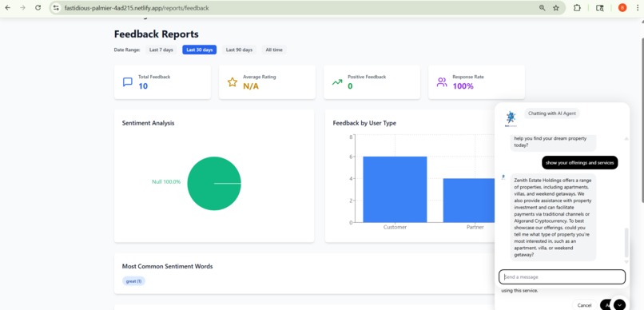Click the Zenith Estate Holdings reply bubble
Viewport: 644px width, 310px height.
553,217
